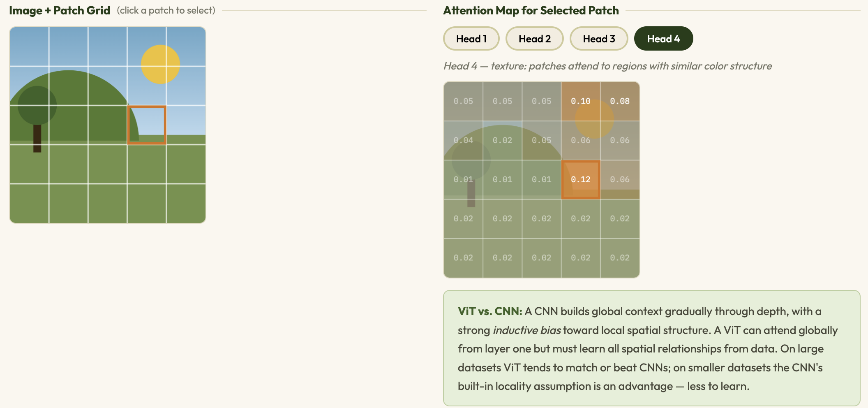The image size is (868, 408).
Task: Click the 0.10 cell in the attention map
Action: point(581,101)
